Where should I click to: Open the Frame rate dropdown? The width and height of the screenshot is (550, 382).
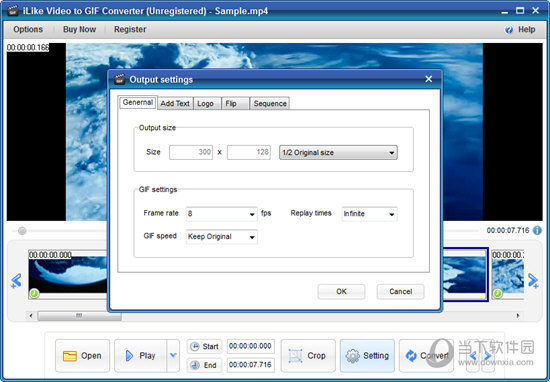[x=222, y=214]
